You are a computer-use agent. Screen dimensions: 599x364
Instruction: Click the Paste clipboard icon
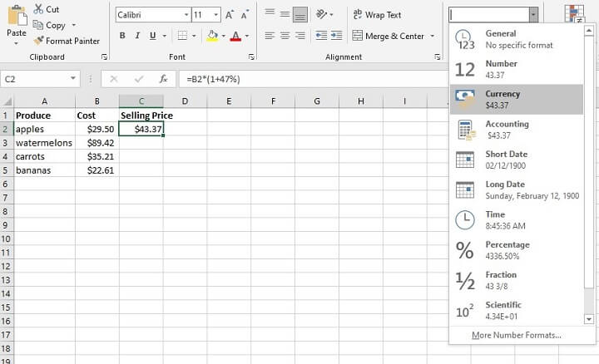[x=17, y=16]
